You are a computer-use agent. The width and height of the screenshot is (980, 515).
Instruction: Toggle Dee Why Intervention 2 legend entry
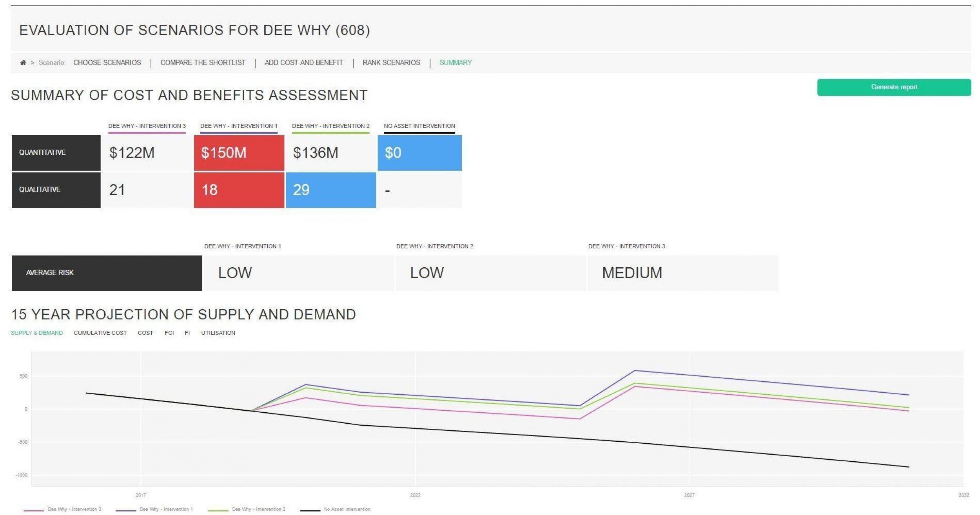[258, 509]
